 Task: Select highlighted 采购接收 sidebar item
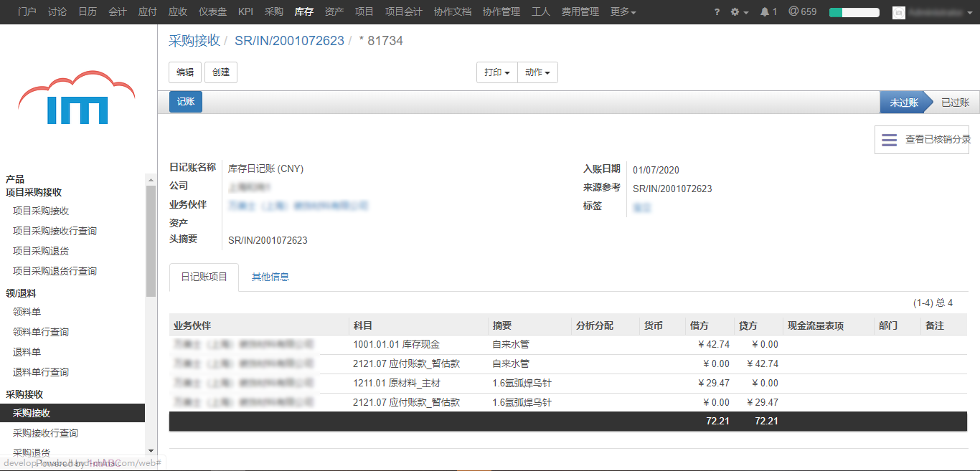(x=72, y=413)
